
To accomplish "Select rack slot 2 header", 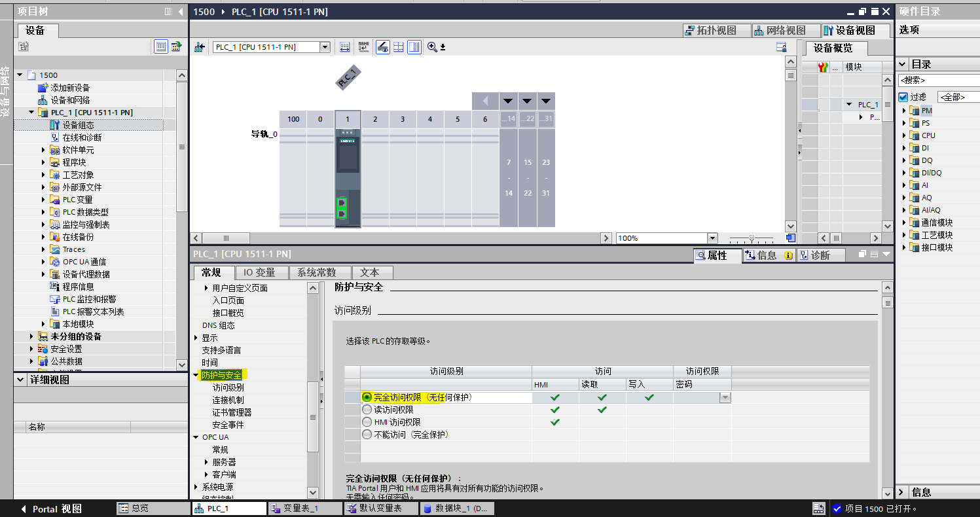I will (x=375, y=119).
